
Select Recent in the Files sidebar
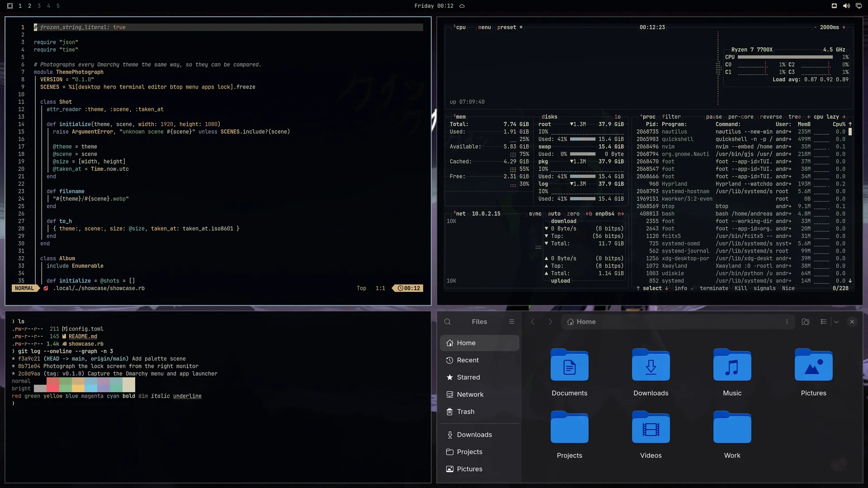(480, 360)
